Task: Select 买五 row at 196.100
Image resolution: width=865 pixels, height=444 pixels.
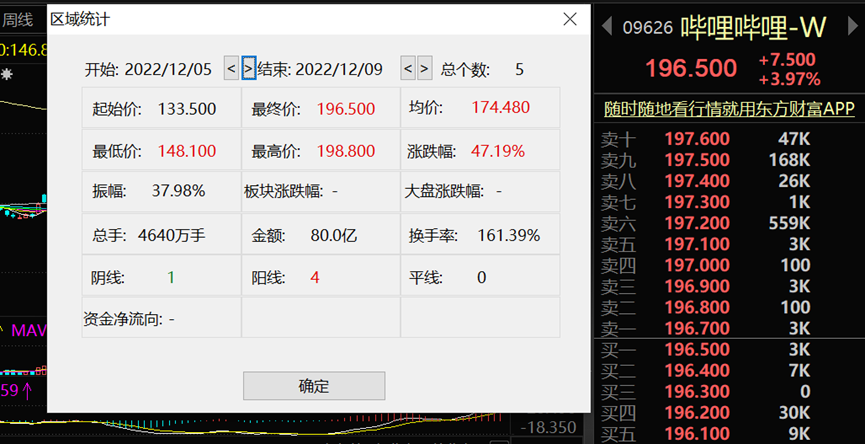Action: pyautogui.click(x=729, y=434)
